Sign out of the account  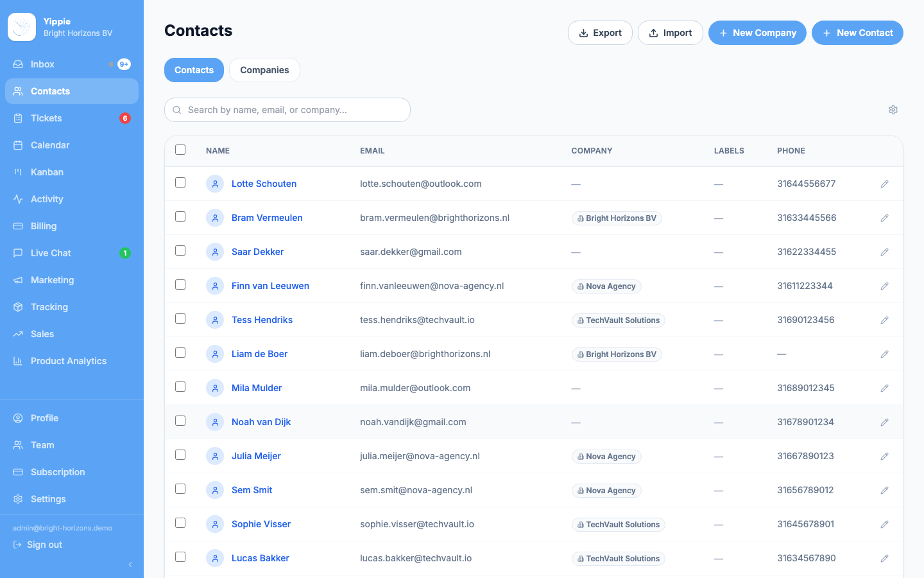click(x=38, y=545)
